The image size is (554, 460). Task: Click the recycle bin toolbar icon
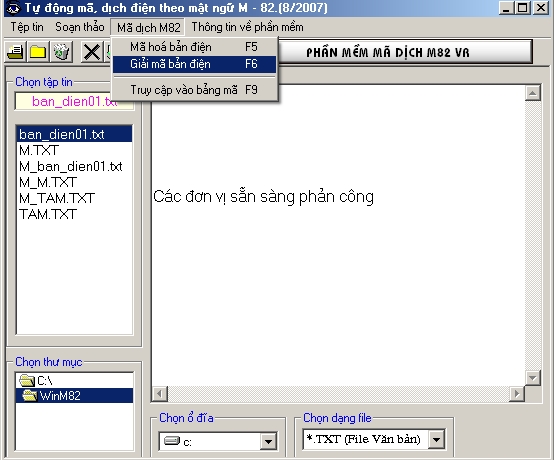pos(62,52)
